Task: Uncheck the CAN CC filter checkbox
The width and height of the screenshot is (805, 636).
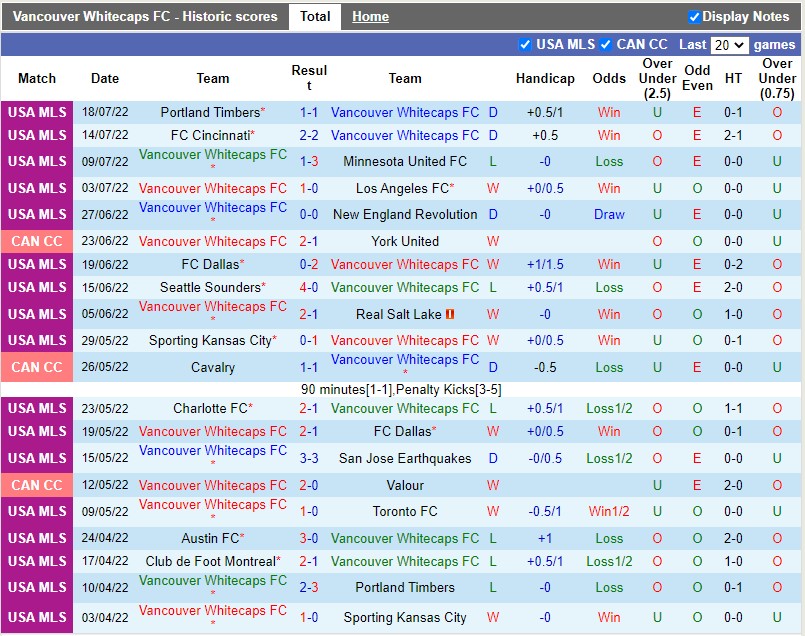Action: coord(606,45)
